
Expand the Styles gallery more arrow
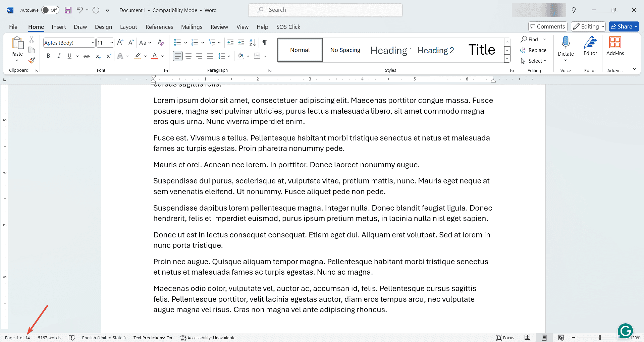pos(507,59)
